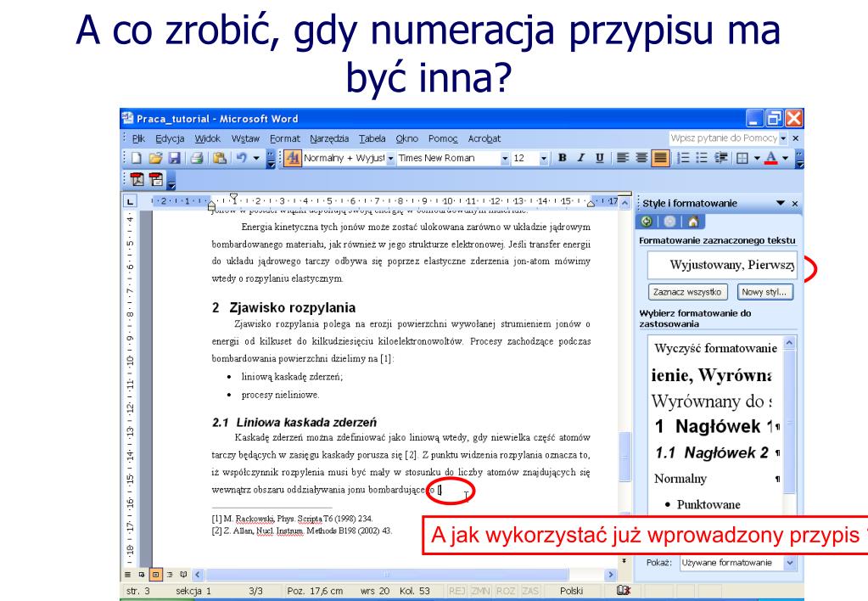Expand the help question box dropdown
This screenshot has height=601, width=868.
pyautogui.click(x=783, y=138)
